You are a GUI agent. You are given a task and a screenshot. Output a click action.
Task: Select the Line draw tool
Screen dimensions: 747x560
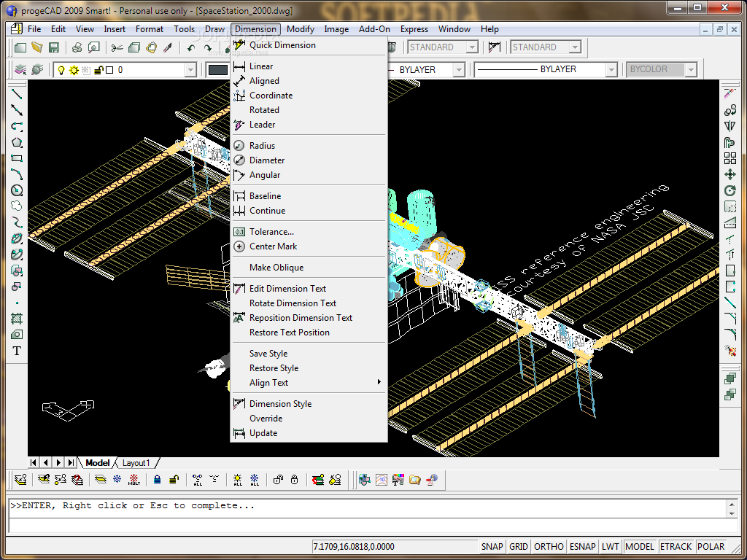click(17, 94)
